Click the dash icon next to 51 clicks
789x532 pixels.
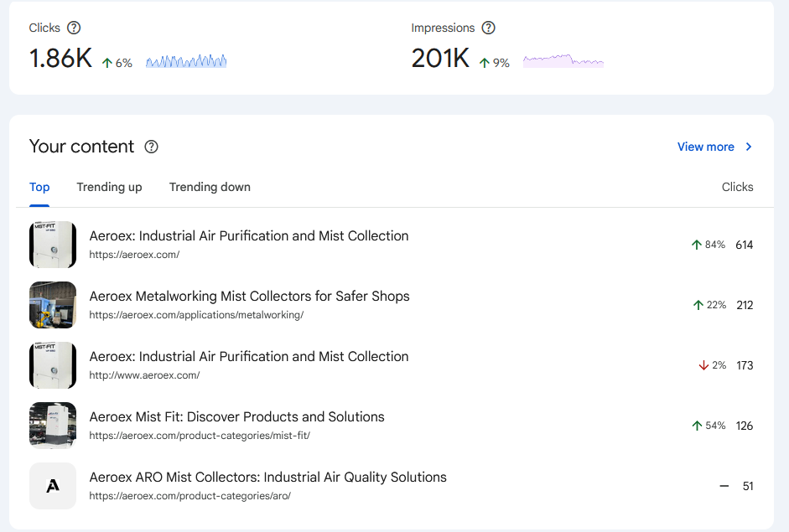[x=723, y=486]
